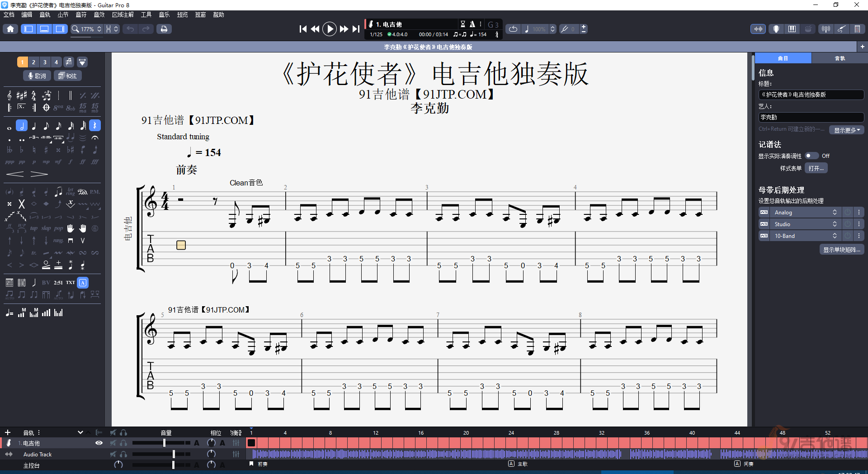Switch to the 音轨 tab in the right panel

[x=840, y=58]
